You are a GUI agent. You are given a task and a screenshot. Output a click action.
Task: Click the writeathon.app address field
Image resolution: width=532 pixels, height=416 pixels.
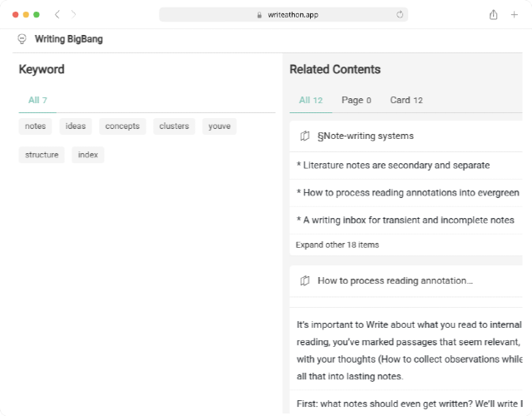[283, 15]
